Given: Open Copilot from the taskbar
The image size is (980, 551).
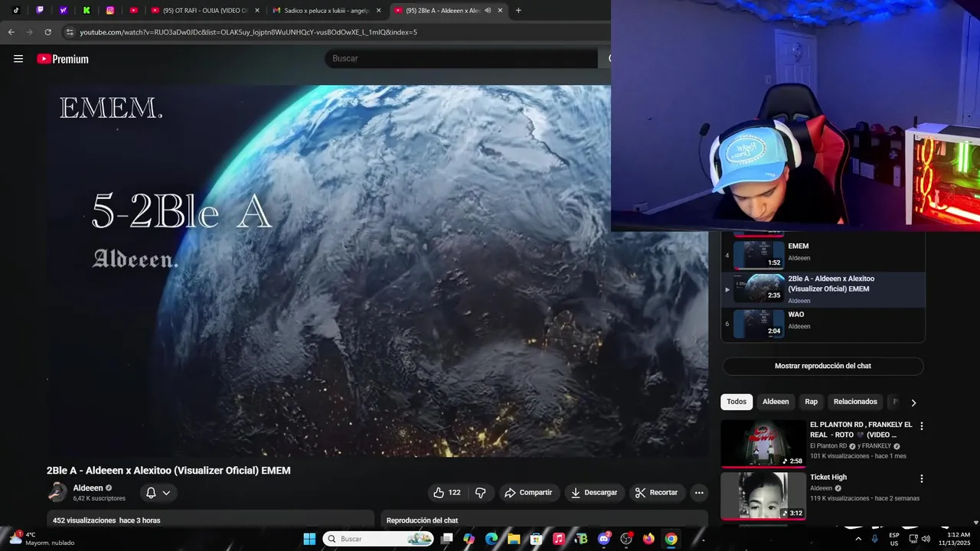Looking at the screenshot, I should click(469, 539).
